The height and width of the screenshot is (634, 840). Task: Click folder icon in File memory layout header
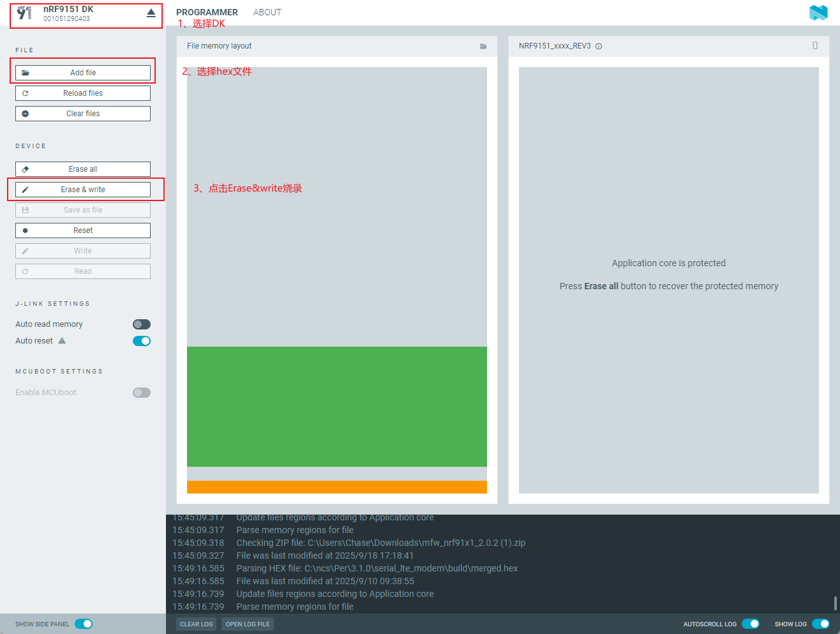tap(483, 46)
